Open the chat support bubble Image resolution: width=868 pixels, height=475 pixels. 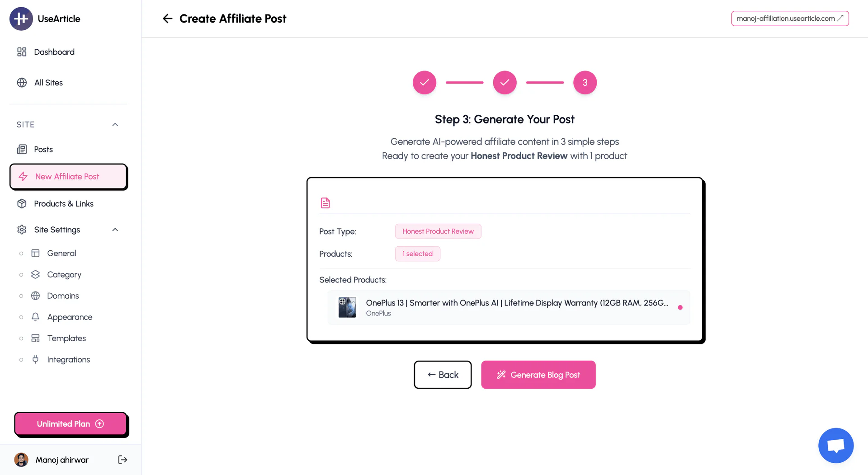click(x=835, y=445)
